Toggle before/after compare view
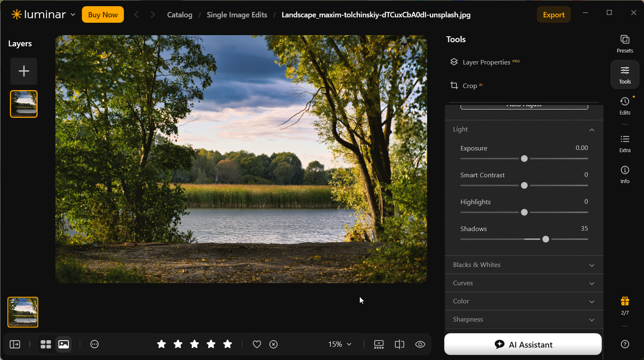Screen dimensions: 644x360 399,344
